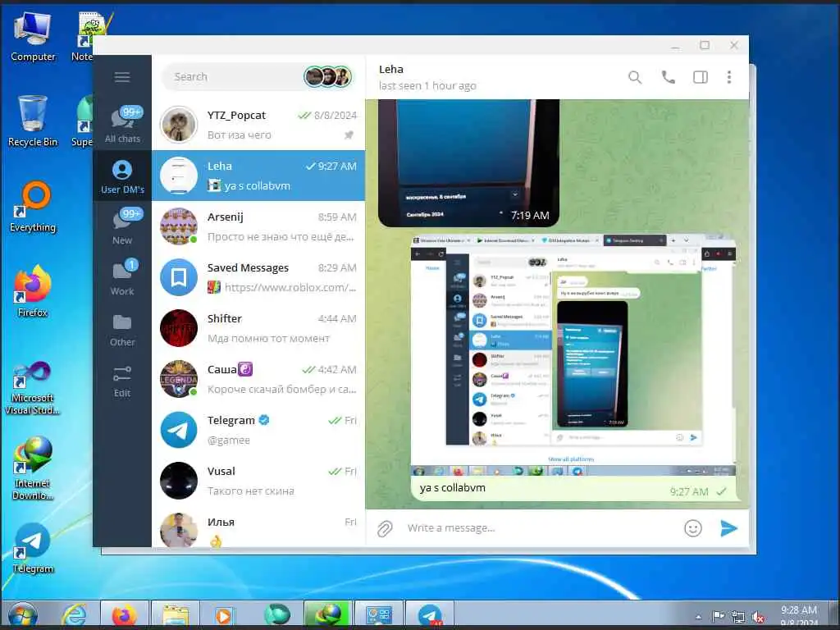Viewport: 840px width, 630px height.
Task: Toggle the right info sidebar panel
Action: pos(701,77)
